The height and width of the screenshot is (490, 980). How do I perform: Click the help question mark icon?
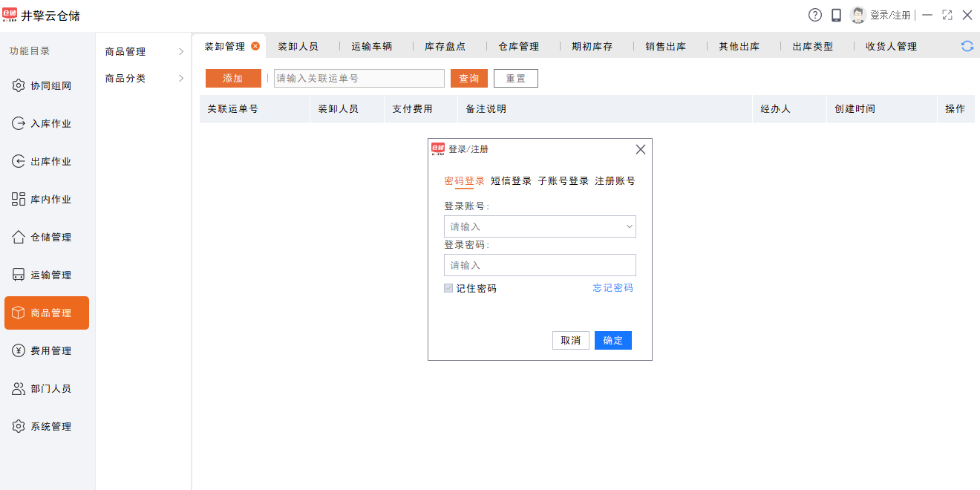click(x=815, y=15)
